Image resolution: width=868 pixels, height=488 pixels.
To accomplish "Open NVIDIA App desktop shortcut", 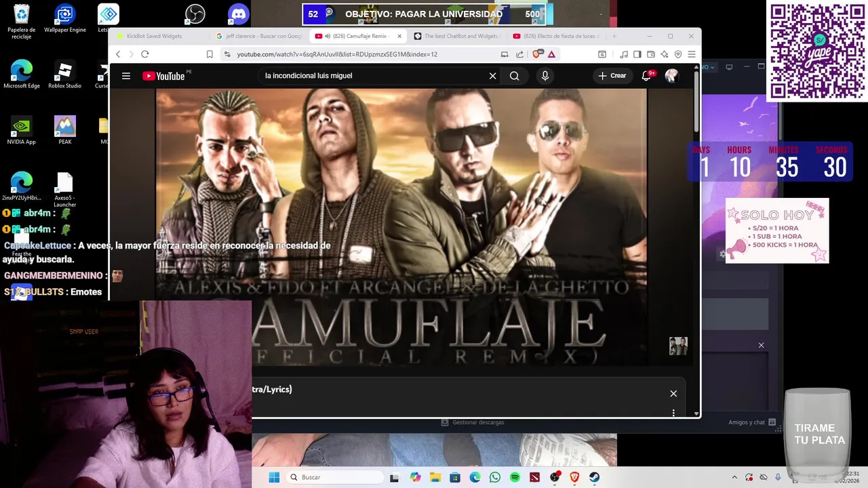I will click(x=21, y=131).
